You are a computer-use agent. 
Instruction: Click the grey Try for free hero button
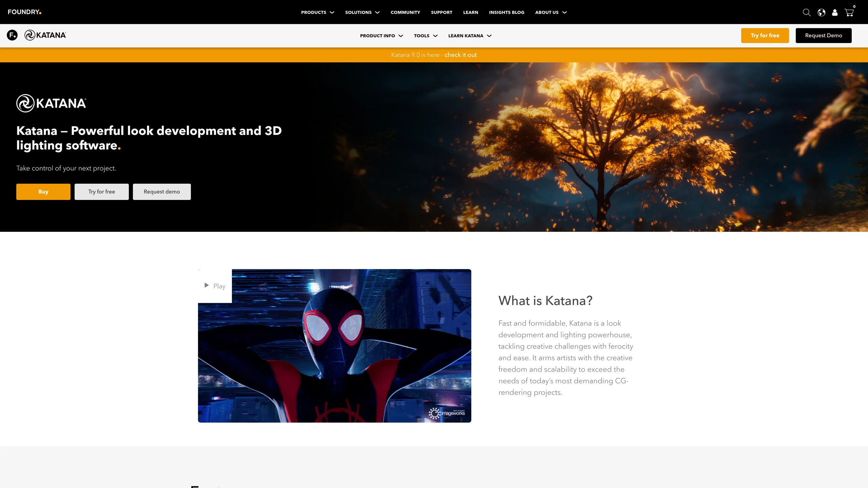[102, 192]
